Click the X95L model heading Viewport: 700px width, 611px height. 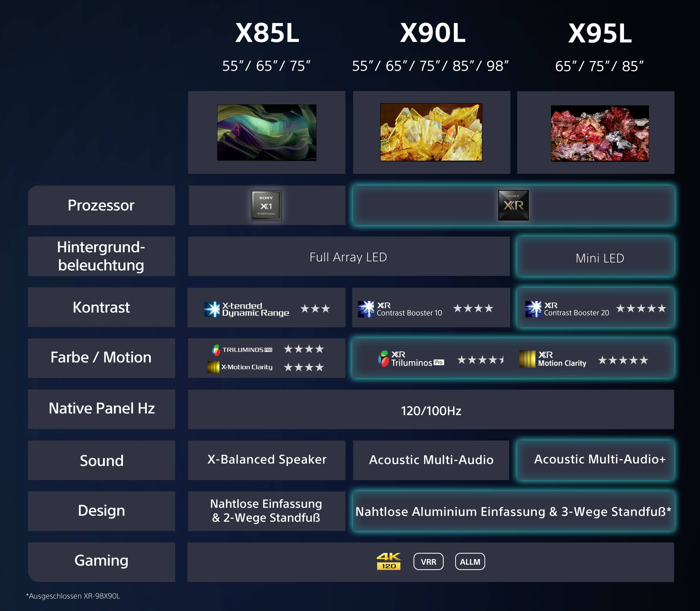pyautogui.click(x=600, y=33)
